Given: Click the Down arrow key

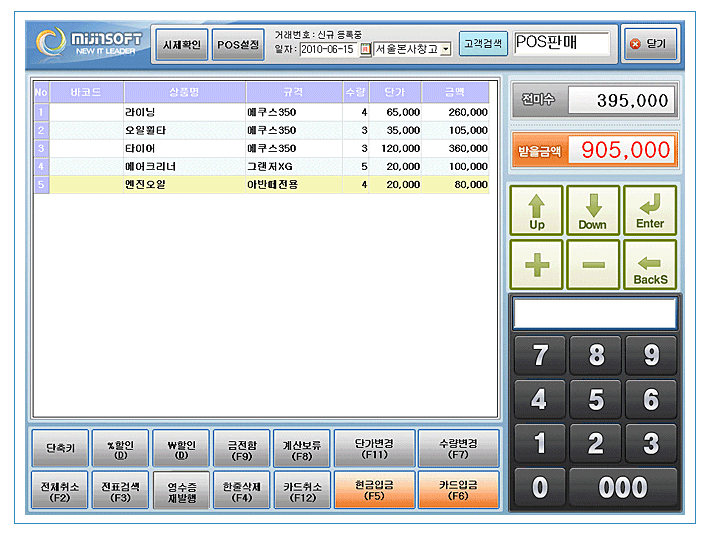Looking at the screenshot, I should [593, 210].
